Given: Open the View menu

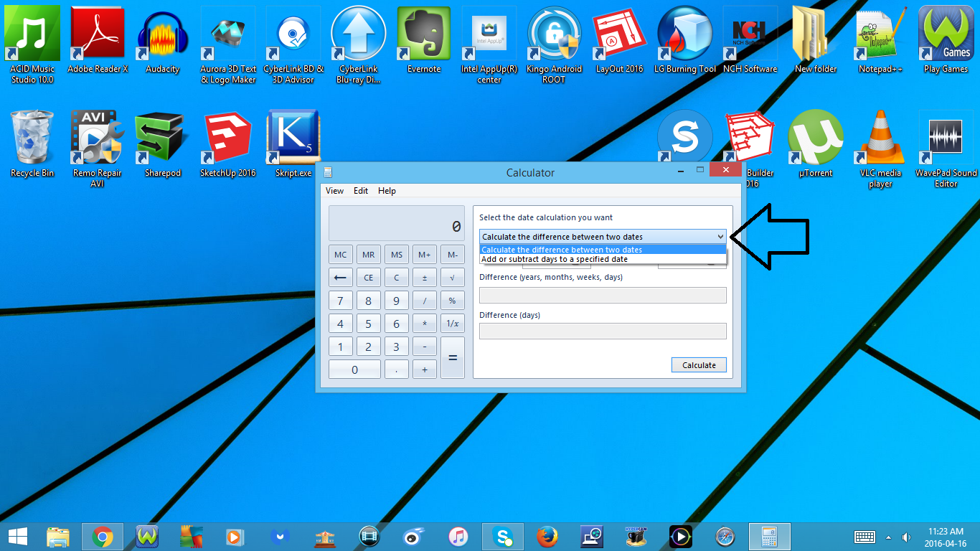Looking at the screenshot, I should pos(334,191).
